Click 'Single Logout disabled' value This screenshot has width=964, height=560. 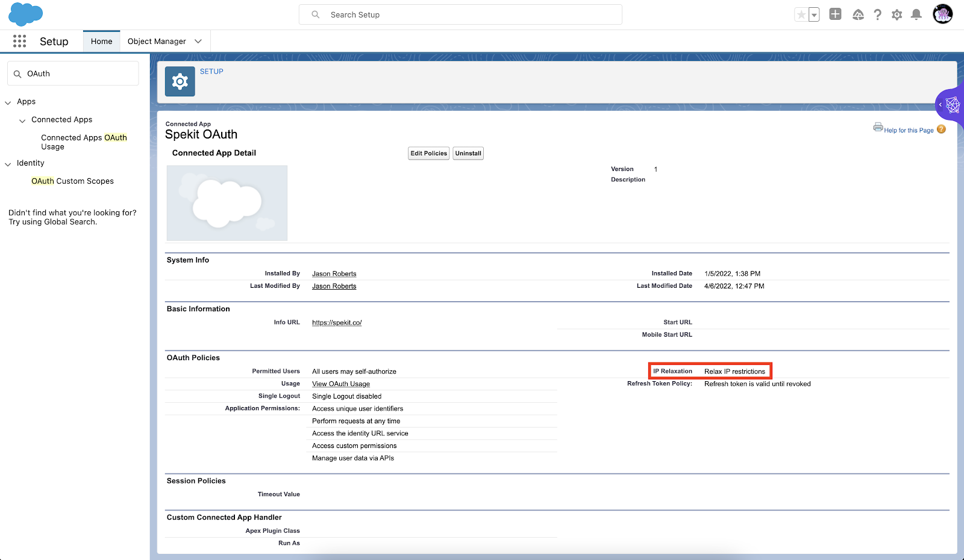point(346,396)
